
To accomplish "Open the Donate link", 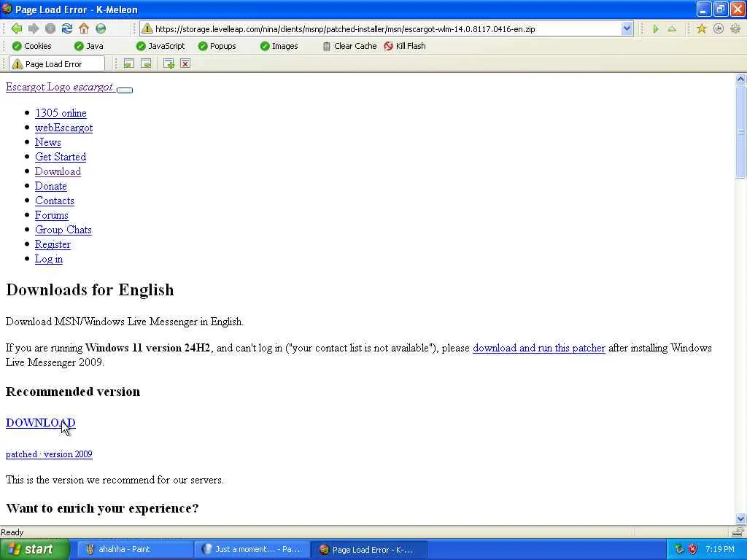I will pyautogui.click(x=51, y=186).
